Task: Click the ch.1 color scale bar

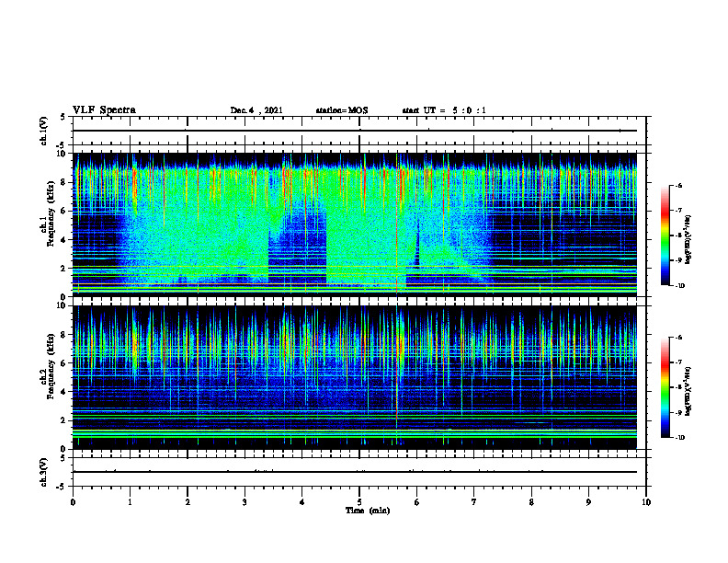Action: point(665,236)
